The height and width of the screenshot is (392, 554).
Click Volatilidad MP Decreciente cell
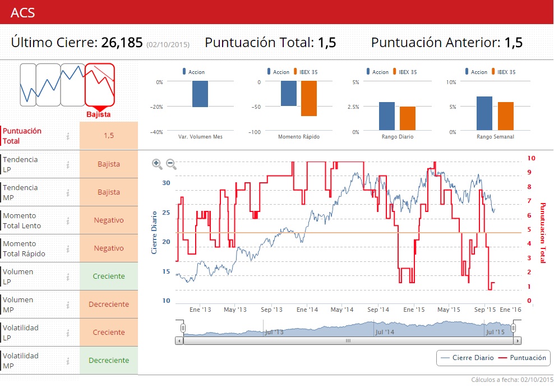point(109,360)
